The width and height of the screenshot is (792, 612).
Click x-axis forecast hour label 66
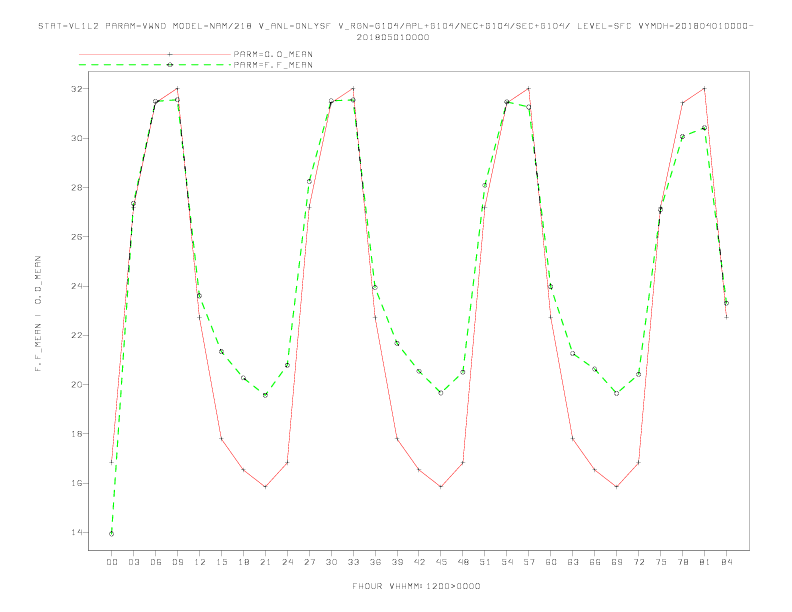pyautogui.click(x=595, y=562)
